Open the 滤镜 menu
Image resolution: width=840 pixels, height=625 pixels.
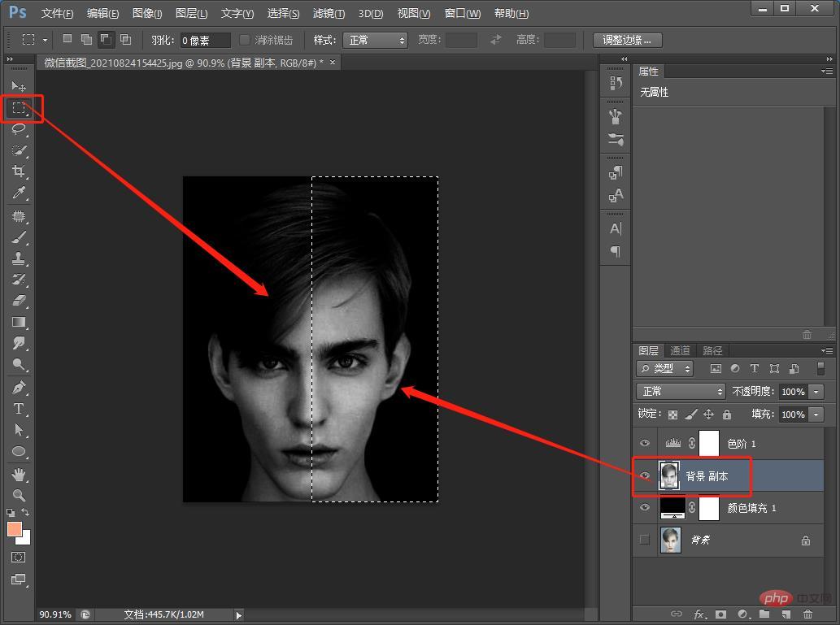[x=329, y=13]
